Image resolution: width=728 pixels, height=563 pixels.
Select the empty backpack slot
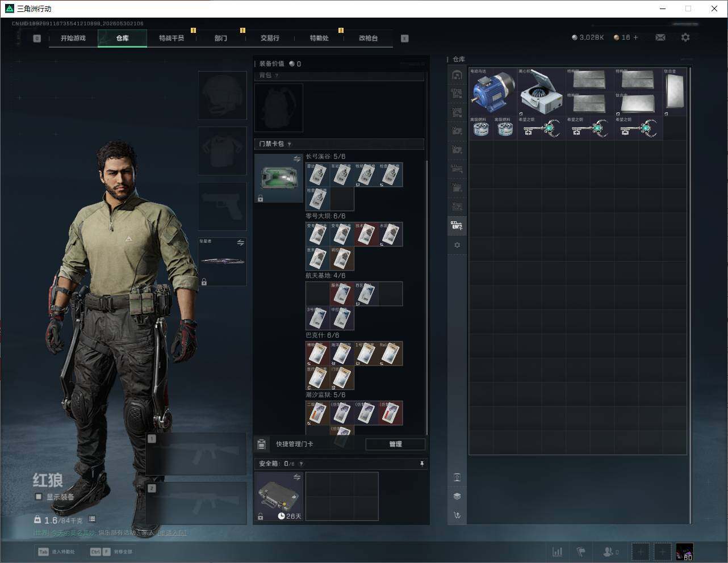tap(279, 108)
